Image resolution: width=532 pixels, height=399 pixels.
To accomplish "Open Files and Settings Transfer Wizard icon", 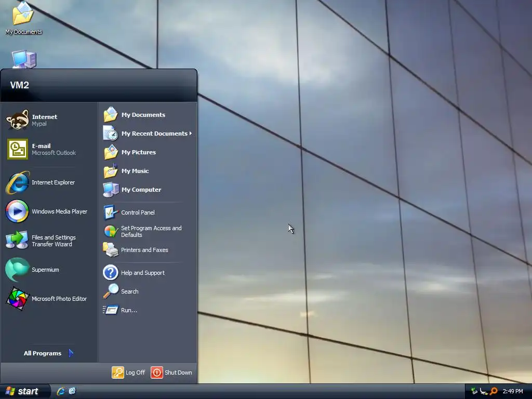I will tap(17, 240).
